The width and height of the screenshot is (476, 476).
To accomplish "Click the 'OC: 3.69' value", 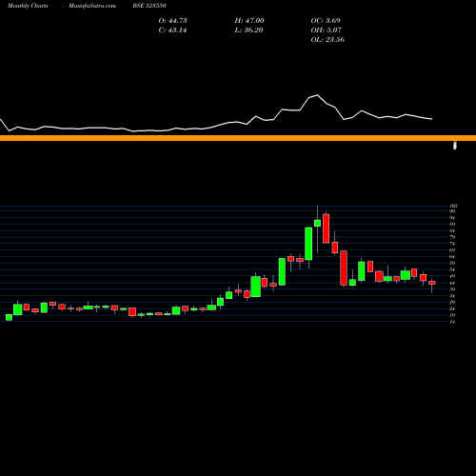I will pos(326,21).
